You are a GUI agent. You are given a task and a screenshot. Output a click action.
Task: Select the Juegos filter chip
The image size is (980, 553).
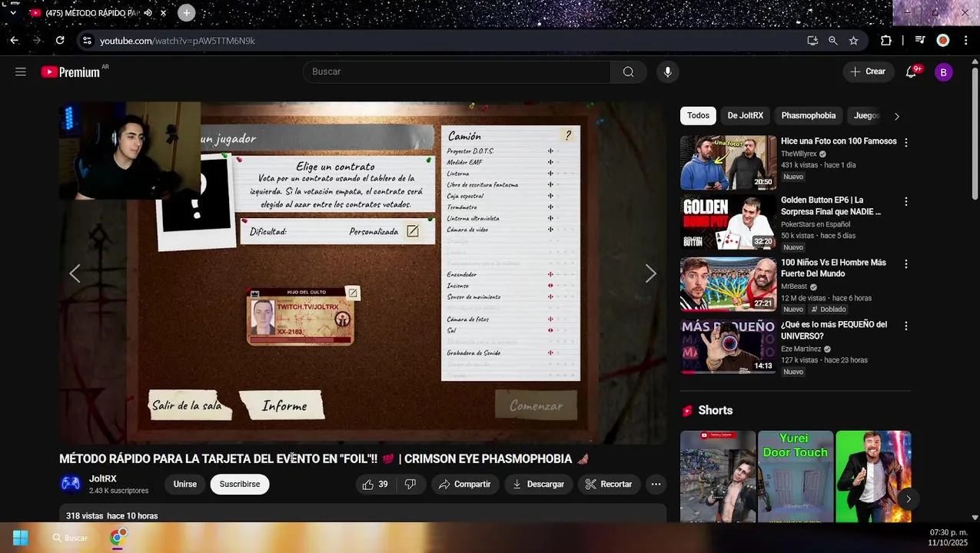click(866, 116)
